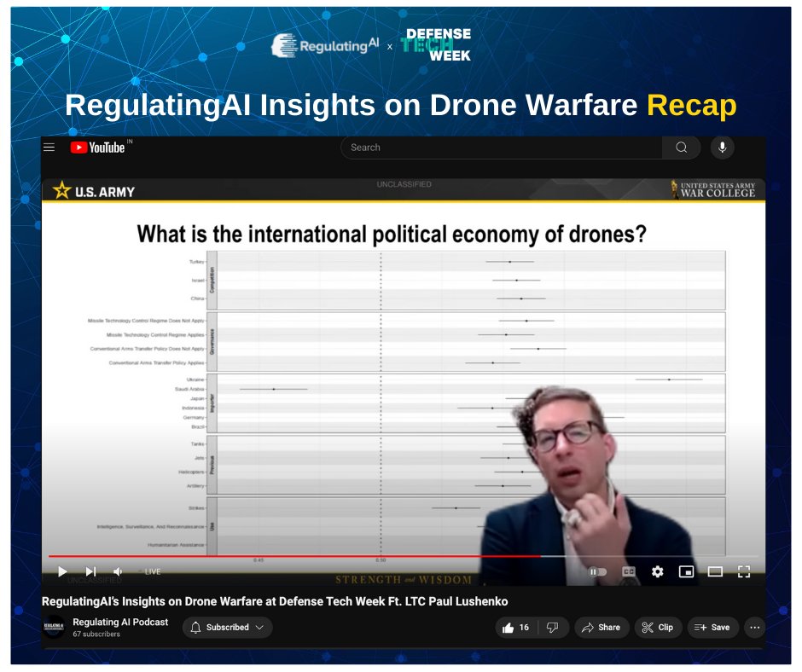Switch to theater mode

(714, 571)
